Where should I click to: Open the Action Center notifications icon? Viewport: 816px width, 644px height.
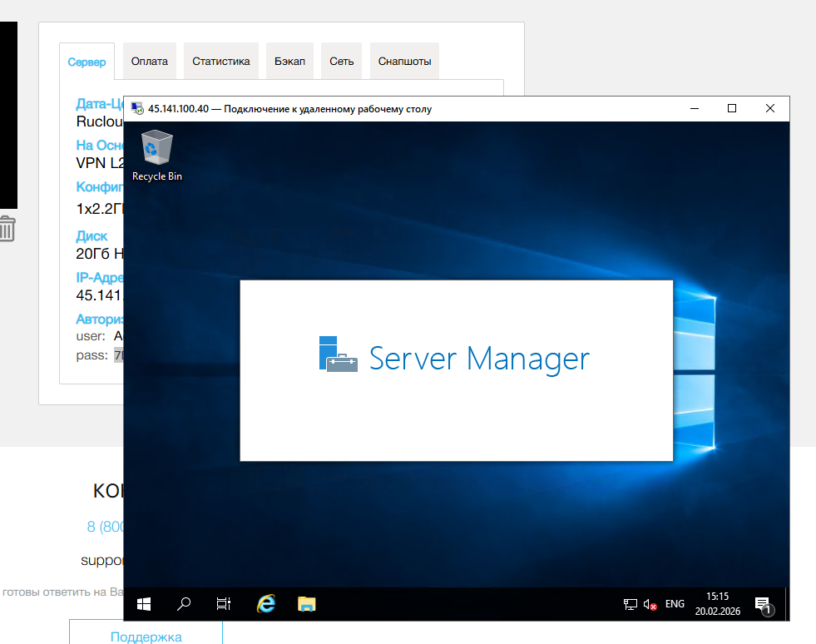[764, 605]
